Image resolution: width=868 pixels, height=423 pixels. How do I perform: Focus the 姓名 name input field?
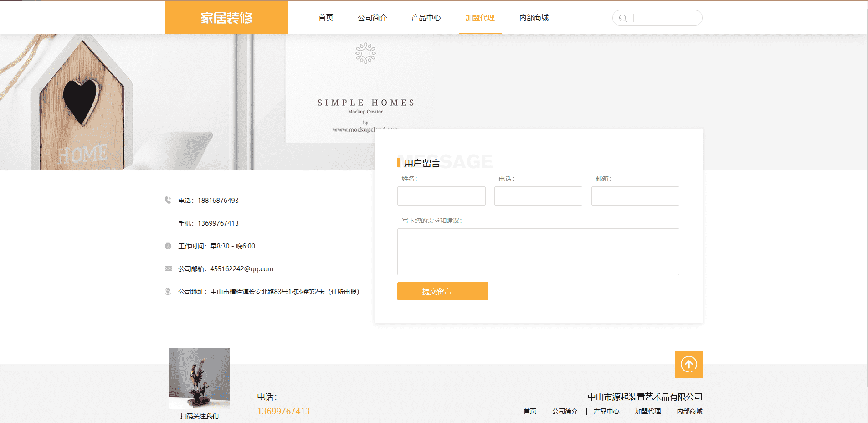coord(441,196)
